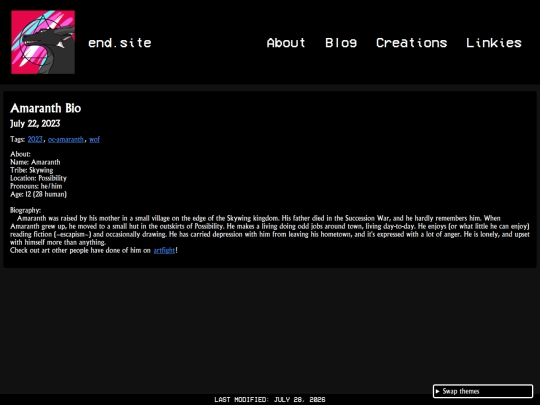The height and width of the screenshot is (405, 540).
Task: Click the Amaranth Bio heading
Action: click(46, 108)
